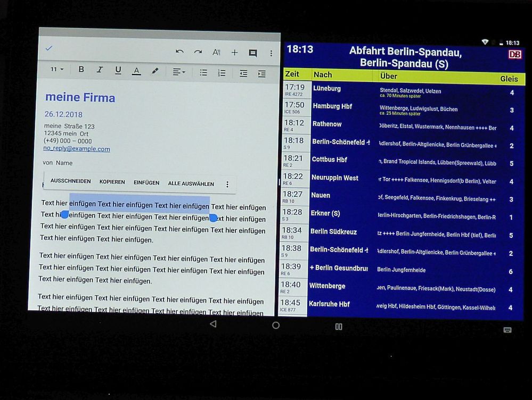
Task: Tap Alle auswählen button
Action: pyautogui.click(x=191, y=184)
